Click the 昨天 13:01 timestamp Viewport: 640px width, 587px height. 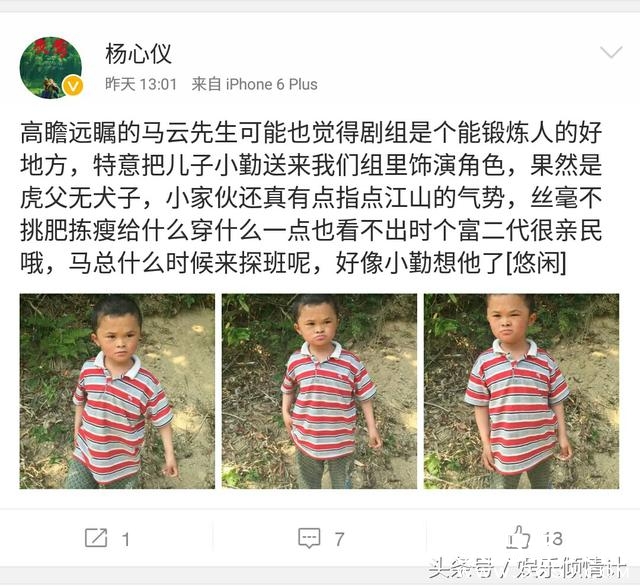click(x=141, y=84)
